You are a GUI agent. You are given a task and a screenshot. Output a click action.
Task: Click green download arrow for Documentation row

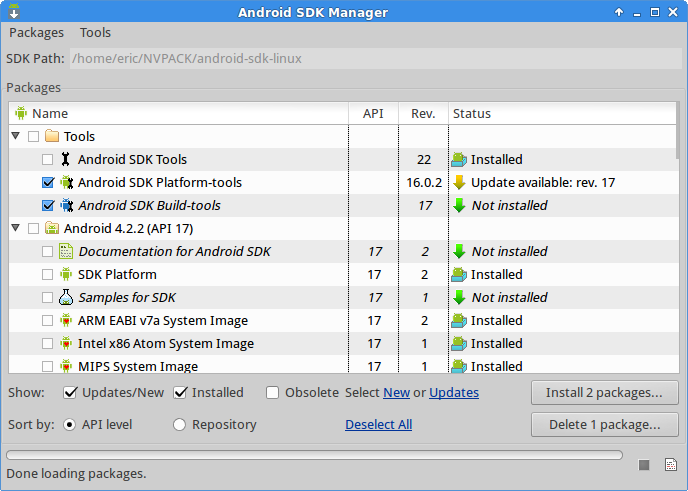pyautogui.click(x=459, y=251)
